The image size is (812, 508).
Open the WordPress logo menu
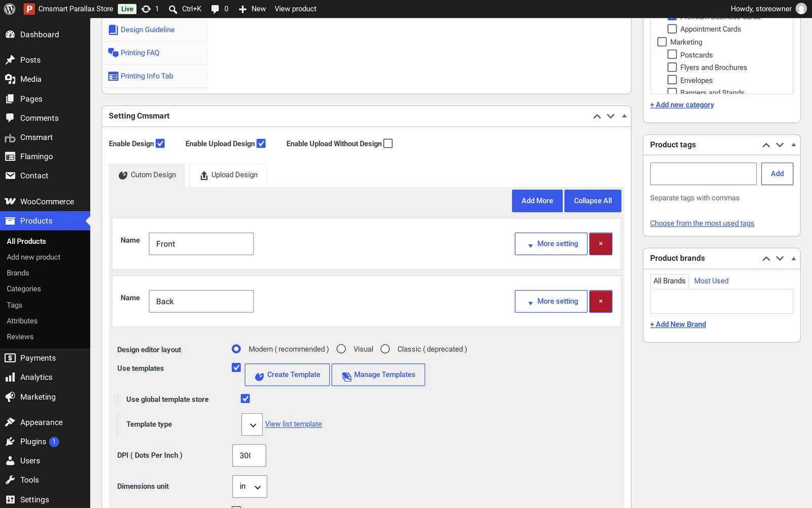pyautogui.click(x=10, y=9)
